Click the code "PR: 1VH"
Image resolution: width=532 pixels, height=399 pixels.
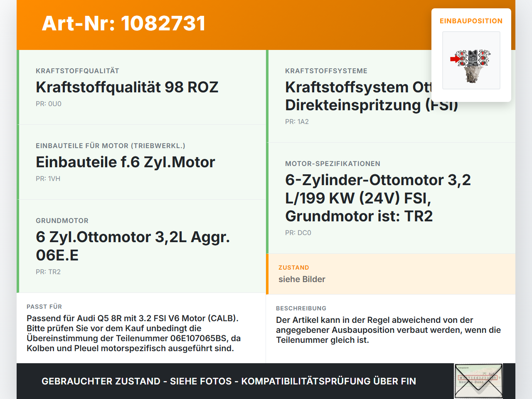point(48,178)
